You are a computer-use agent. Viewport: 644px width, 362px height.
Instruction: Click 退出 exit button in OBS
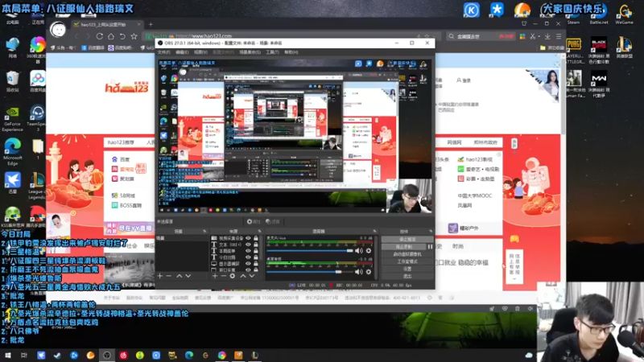pyautogui.click(x=407, y=276)
